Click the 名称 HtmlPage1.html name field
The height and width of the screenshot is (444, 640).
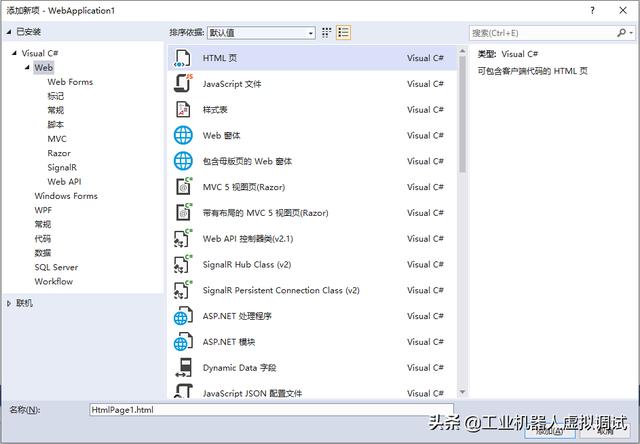(271, 410)
